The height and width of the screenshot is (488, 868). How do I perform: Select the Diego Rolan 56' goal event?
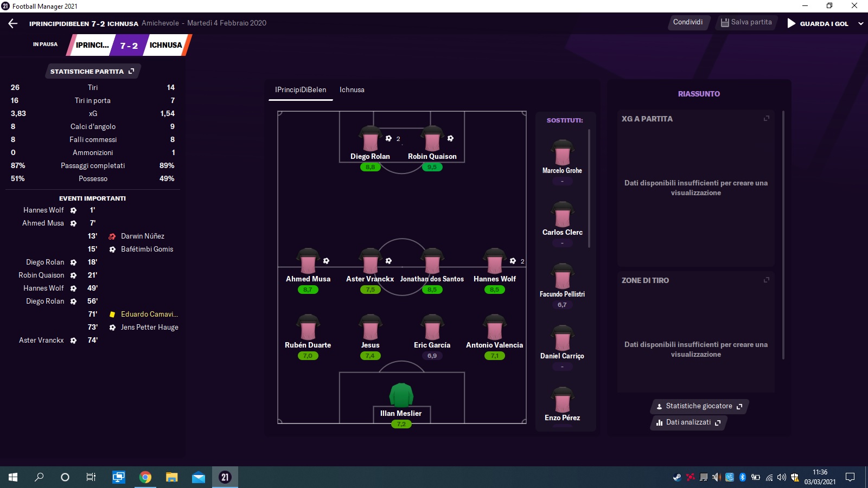coord(61,301)
